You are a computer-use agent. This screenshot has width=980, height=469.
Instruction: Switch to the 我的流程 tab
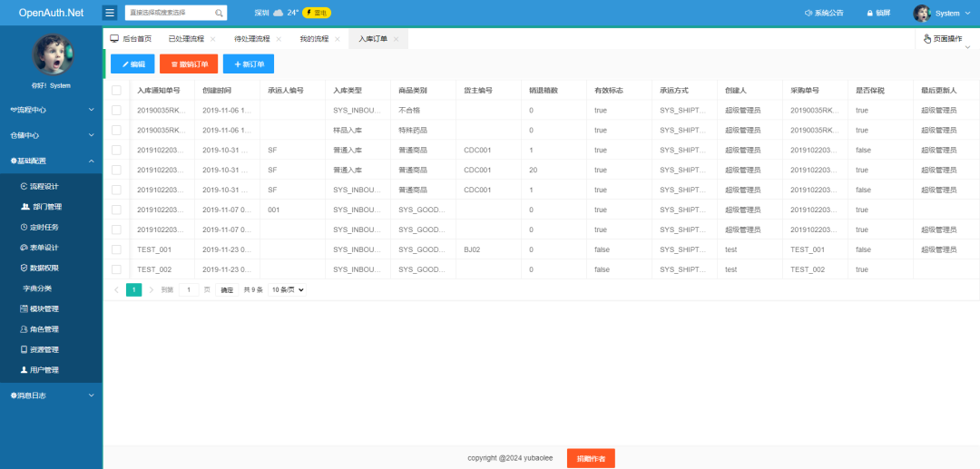click(x=314, y=39)
